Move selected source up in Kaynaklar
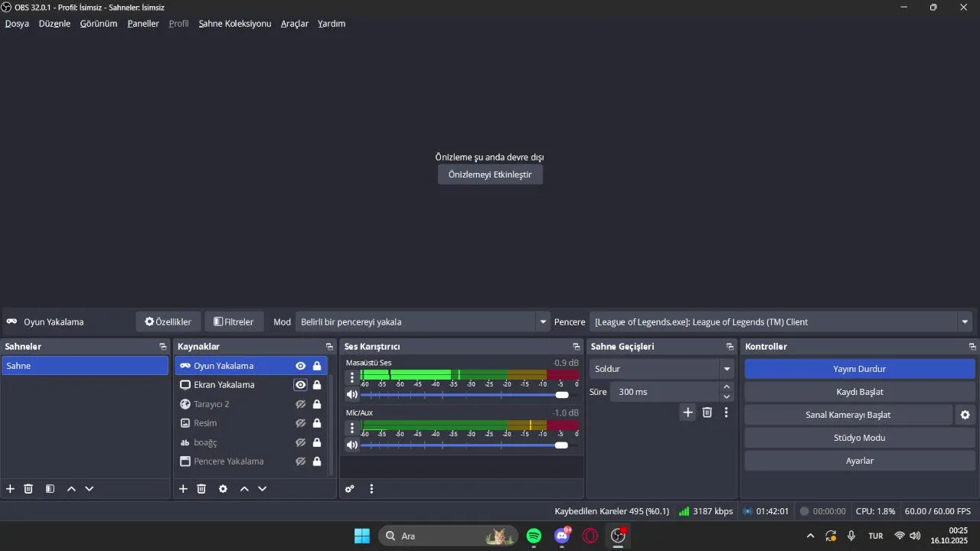The height and width of the screenshot is (551, 980). coord(244,489)
